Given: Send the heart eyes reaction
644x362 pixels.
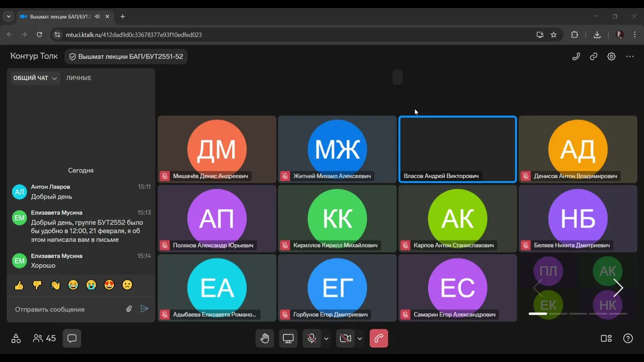Looking at the screenshot, I should point(109,285).
